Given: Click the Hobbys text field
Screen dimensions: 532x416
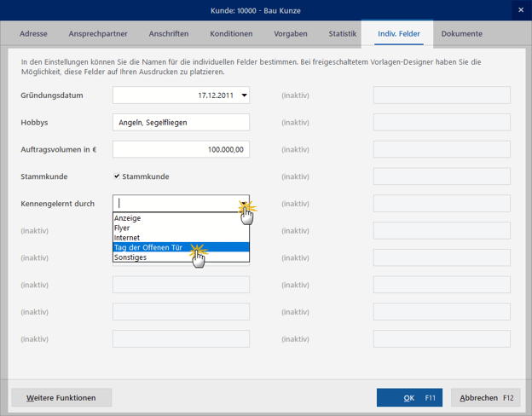Looking at the screenshot, I should (181, 123).
